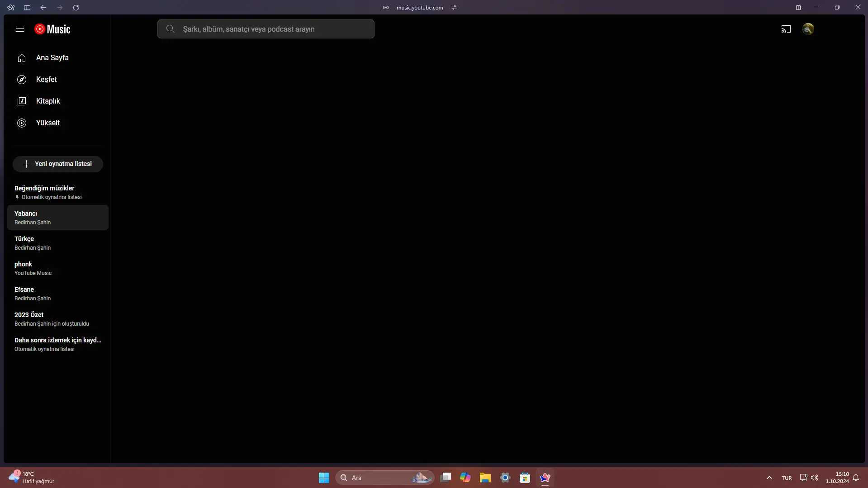
Task: Open the network status tray icon
Action: click(803, 478)
